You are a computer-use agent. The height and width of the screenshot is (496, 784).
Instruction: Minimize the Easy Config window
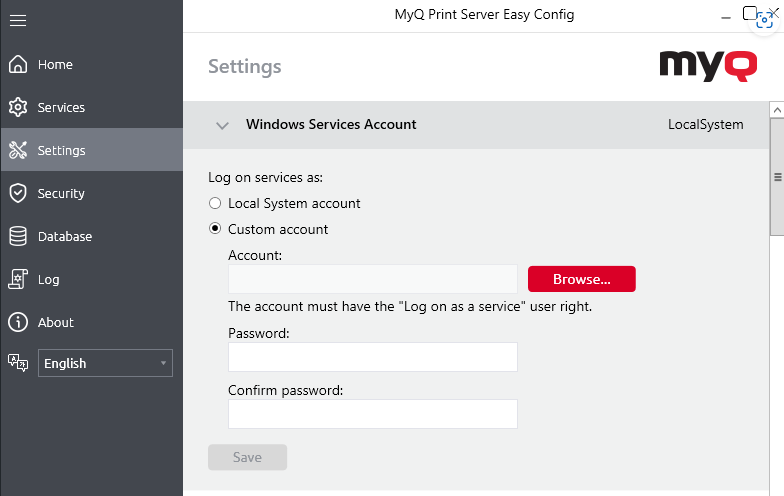(x=726, y=18)
